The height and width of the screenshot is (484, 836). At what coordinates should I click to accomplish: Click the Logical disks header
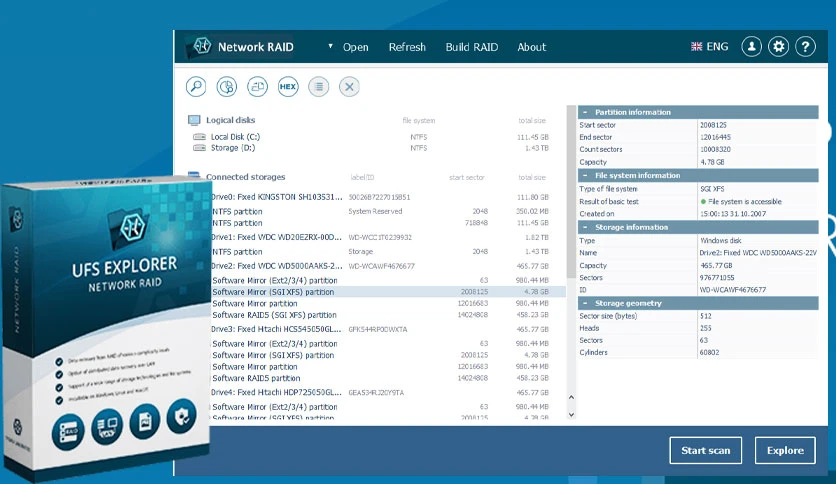click(230, 120)
